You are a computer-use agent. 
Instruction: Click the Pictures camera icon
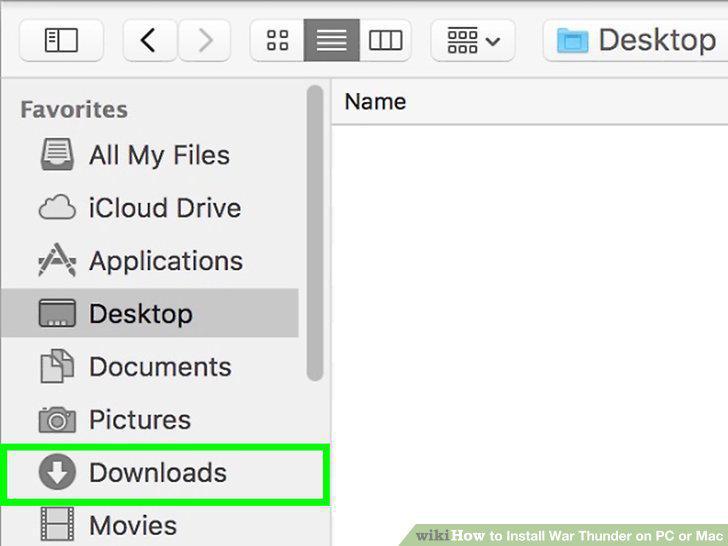[x=57, y=419]
